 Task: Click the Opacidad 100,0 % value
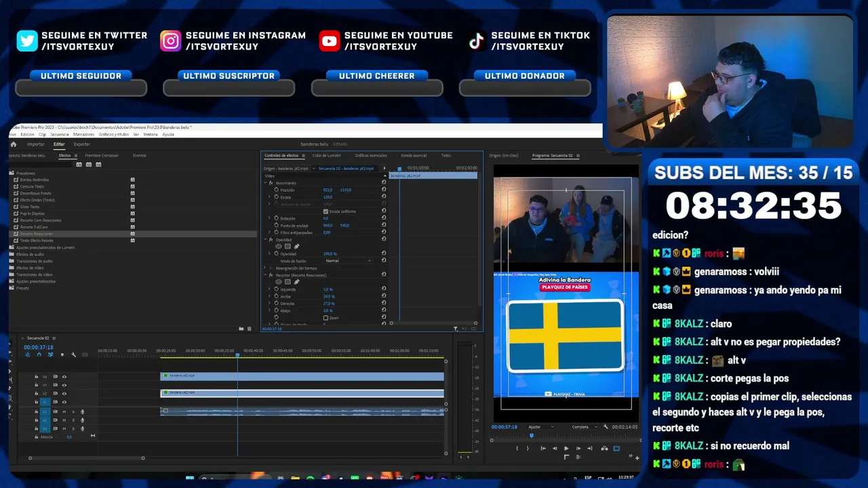point(330,253)
